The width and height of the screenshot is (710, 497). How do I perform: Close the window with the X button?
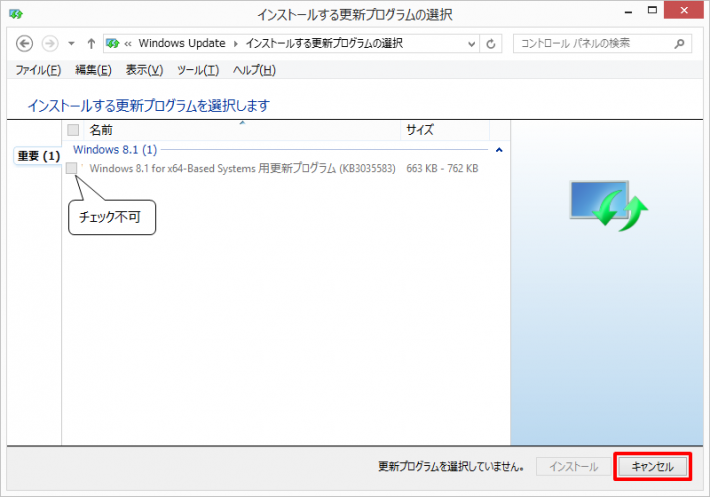click(684, 10)
